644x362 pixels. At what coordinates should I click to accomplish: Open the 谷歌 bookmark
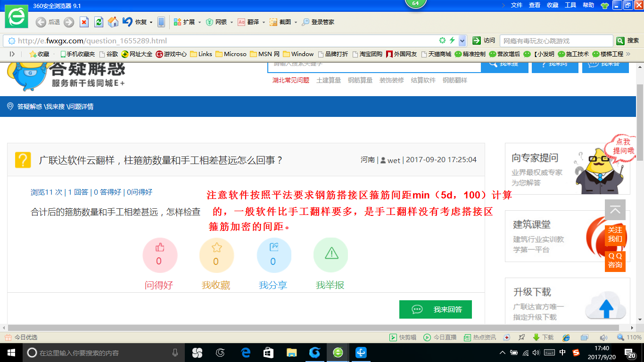coord(108,54)
